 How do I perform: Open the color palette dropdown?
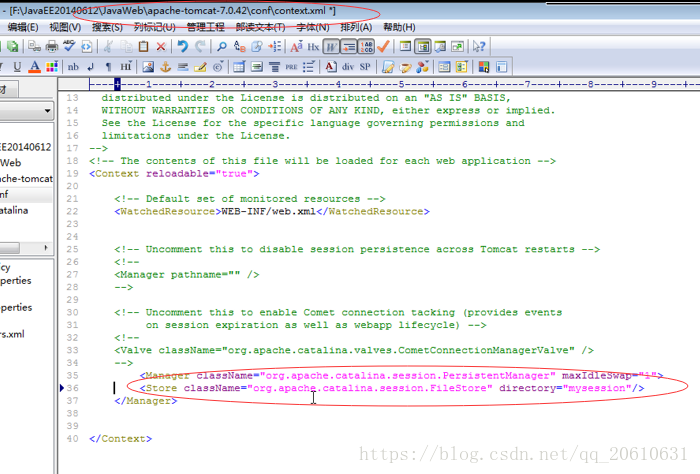coord(52,67)
